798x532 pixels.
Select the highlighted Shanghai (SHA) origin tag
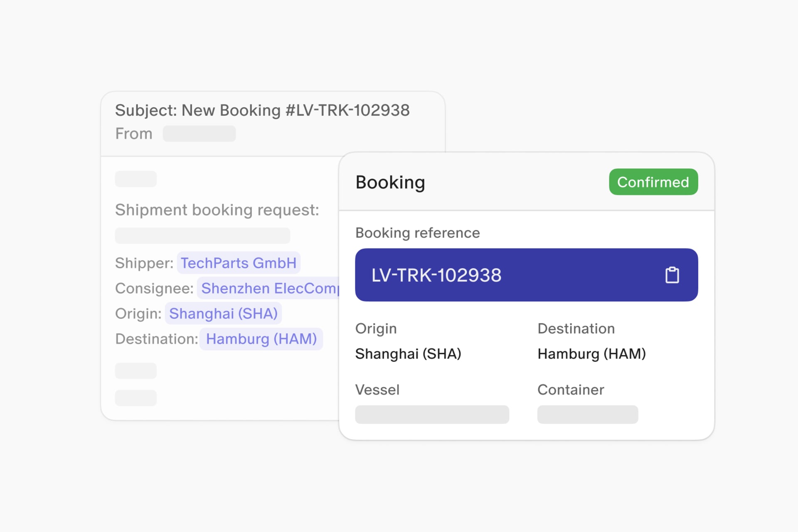[223, 314]
